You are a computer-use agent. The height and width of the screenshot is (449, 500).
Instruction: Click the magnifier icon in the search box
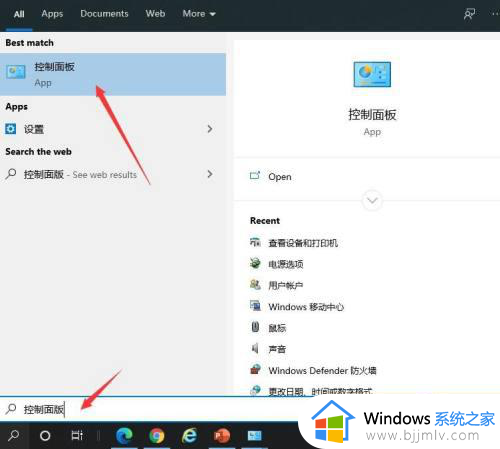point(11,409)
